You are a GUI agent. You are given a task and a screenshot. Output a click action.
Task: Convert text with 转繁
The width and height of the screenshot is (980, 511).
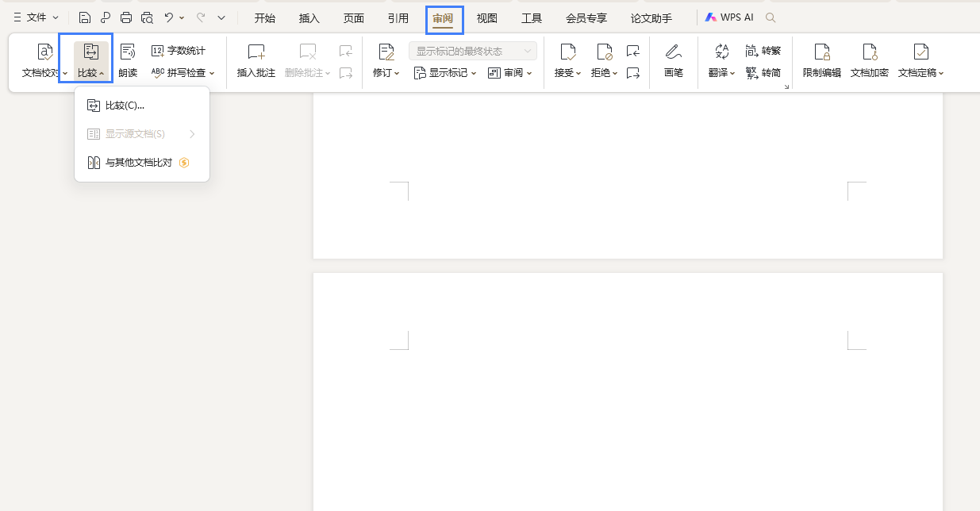coord(763,51)
